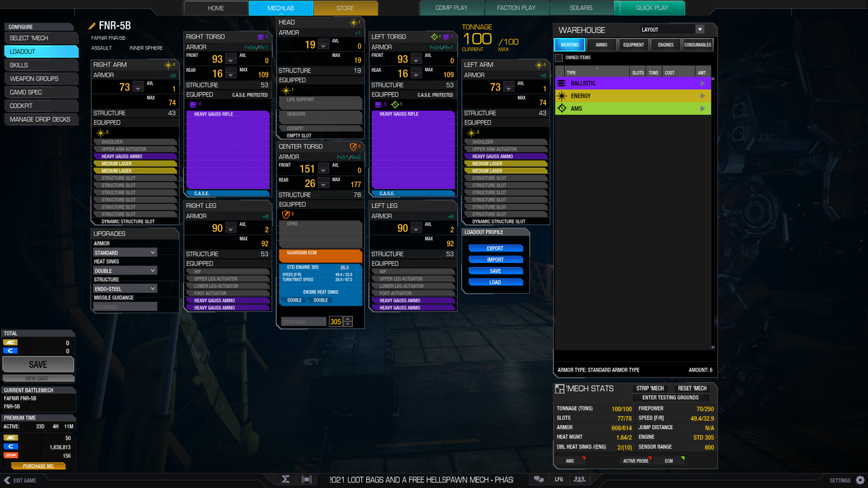This screenshot has width=868, height=488.
Task: Open the Comp Play tab
Action: 452,8
